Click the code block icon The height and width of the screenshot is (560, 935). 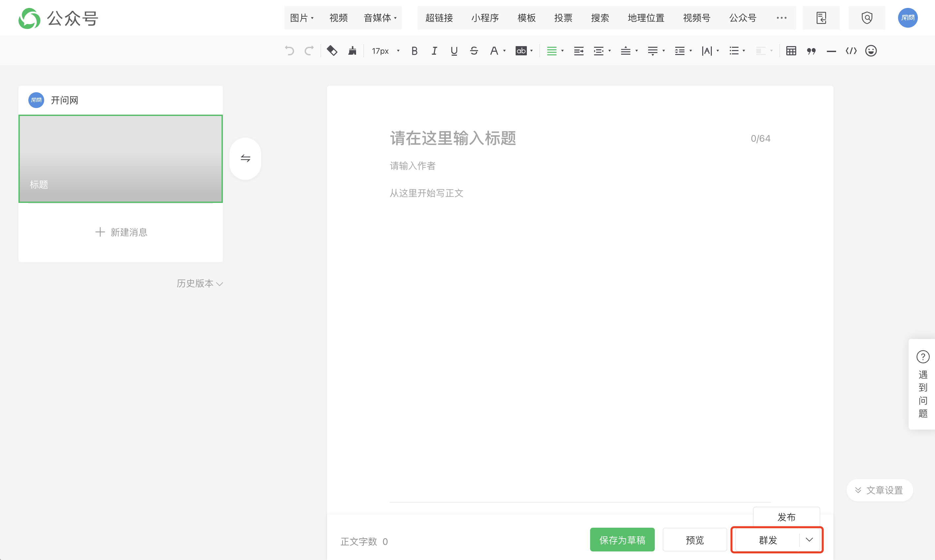point(851,51)
